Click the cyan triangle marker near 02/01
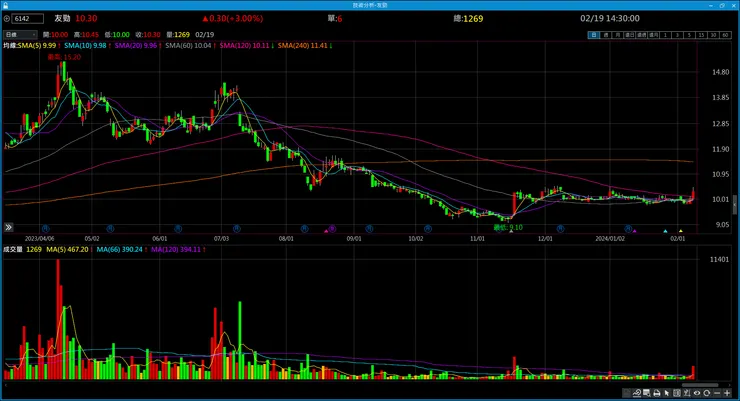Viewport: 740px width, 401px height. (665, 231)
